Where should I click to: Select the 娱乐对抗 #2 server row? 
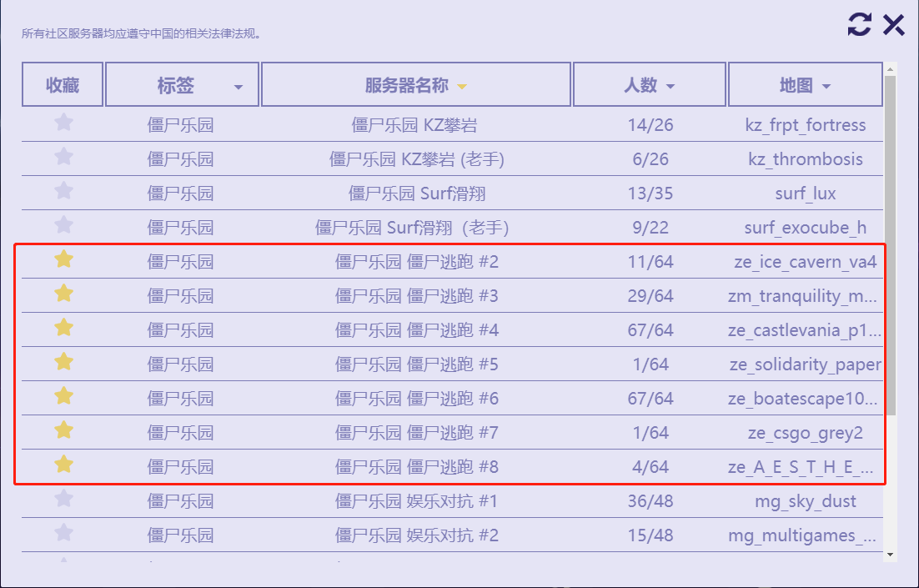417,535
